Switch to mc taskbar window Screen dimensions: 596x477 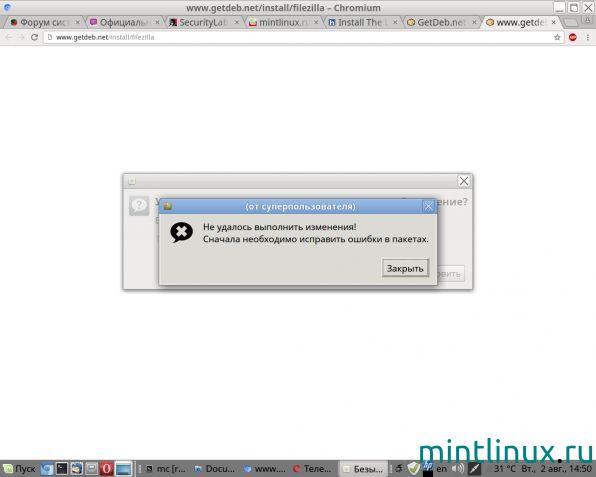tap(166, 469)
